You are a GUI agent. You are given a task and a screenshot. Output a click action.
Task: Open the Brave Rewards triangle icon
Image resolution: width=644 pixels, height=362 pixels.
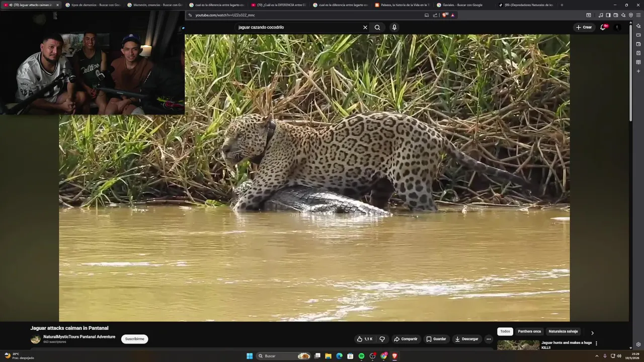click(453, 15)
